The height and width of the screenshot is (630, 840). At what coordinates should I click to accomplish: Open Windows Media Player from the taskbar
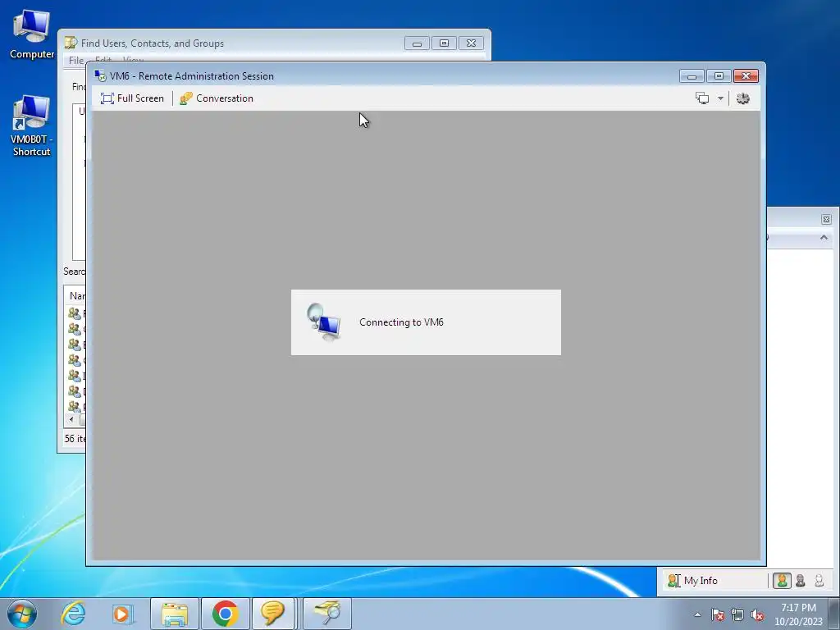[x=122, y=614]
